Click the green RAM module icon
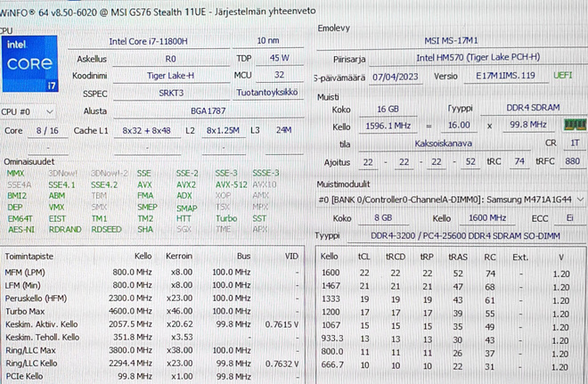 pyautogui.click(x=576, y=125)
